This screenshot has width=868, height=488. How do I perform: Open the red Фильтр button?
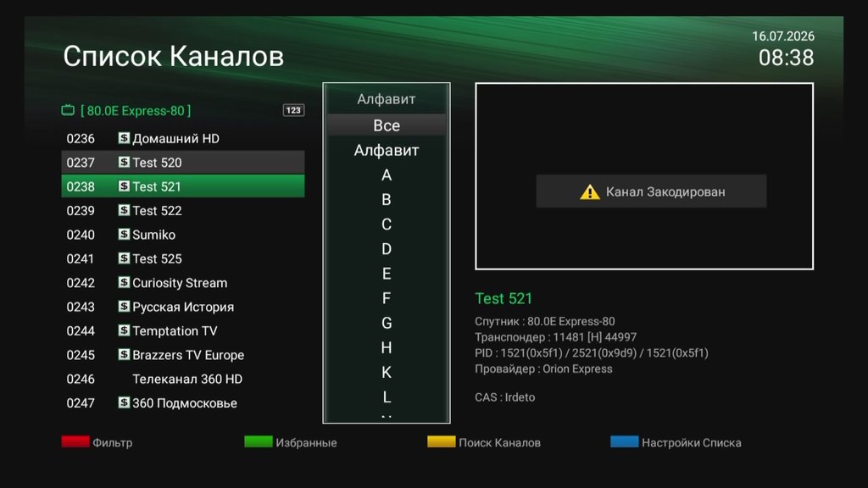(x=97, y=442)
